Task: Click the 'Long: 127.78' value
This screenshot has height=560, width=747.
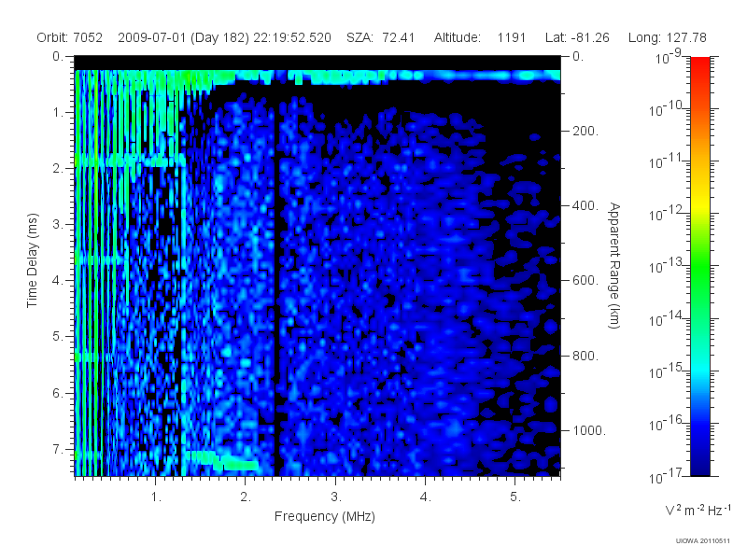Action: point(668,38)
